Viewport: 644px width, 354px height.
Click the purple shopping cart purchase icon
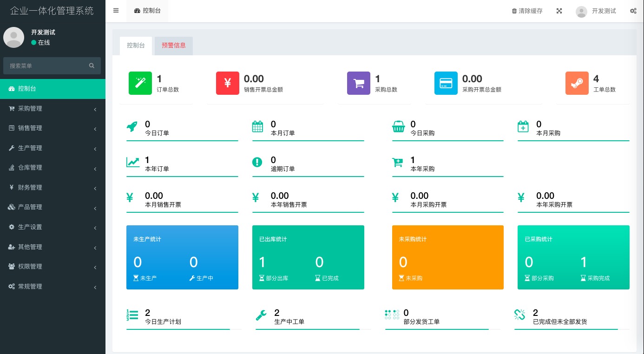[358, 83]
